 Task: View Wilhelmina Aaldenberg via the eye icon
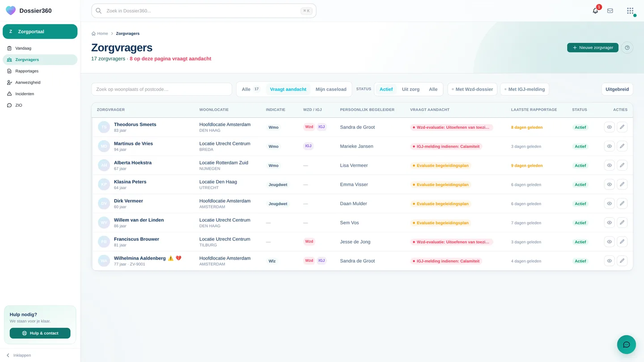click(609, 261)
